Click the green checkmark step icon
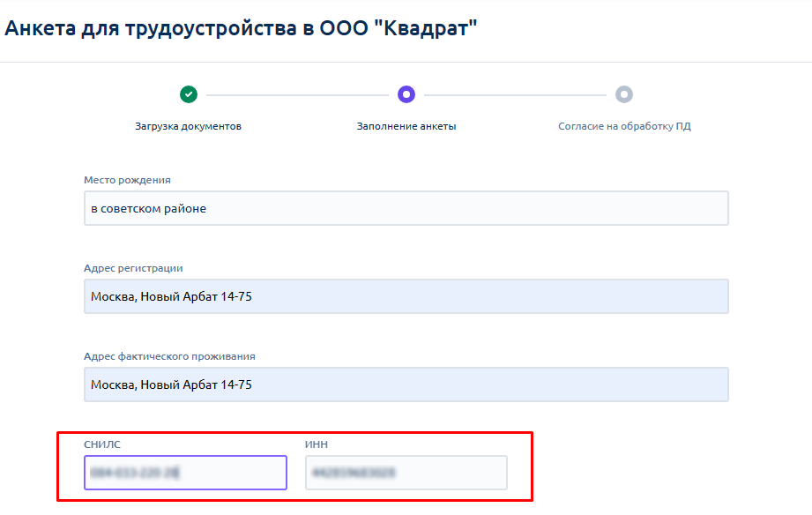Image resolution: width=812 pixels, height=515 pixels. click(x=188, y=94)
